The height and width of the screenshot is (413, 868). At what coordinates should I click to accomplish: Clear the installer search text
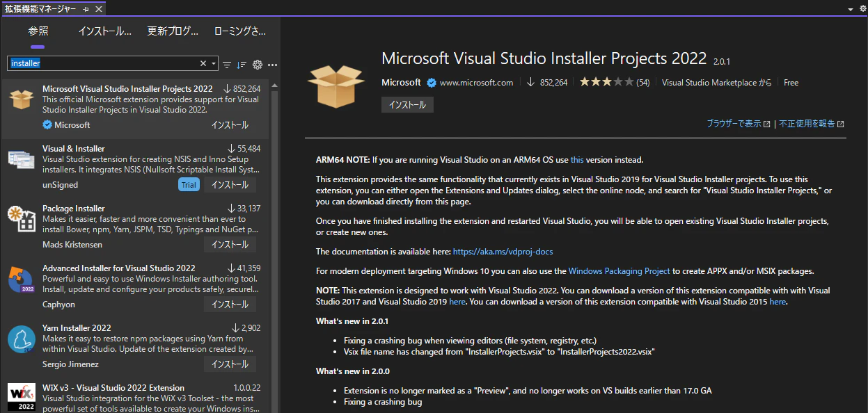[x=203, y=63]
